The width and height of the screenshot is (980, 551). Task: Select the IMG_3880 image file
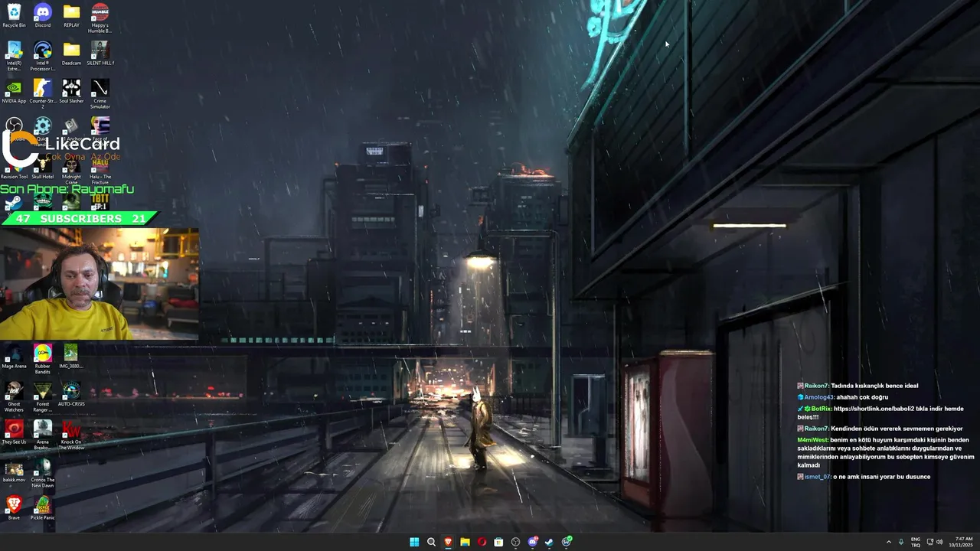pos(71,357)
